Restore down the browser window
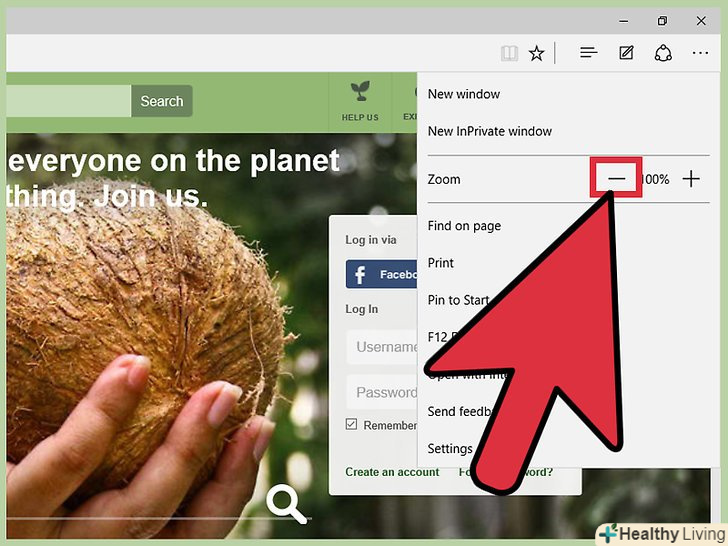This screenshot has width=728, height=546. (663, 21)
